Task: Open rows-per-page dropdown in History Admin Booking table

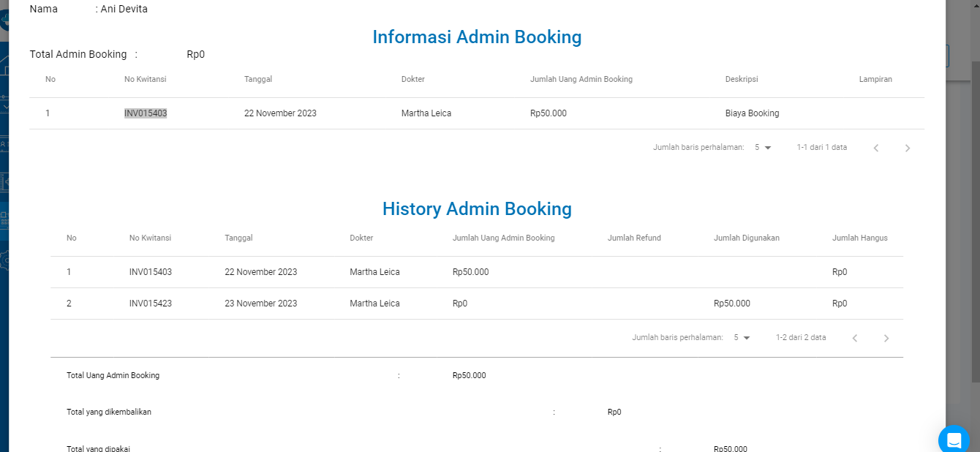Action: pos(742,338)
